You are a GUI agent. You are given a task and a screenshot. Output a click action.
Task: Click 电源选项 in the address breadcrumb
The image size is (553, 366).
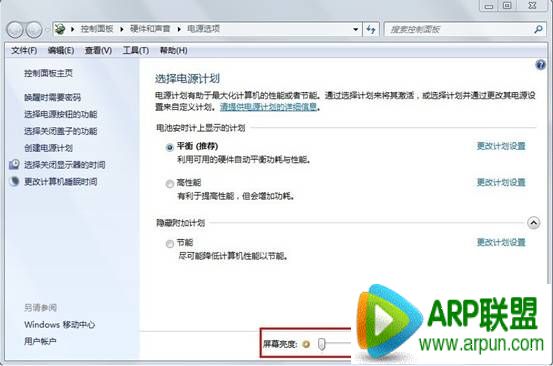pyautogui.click(x=203, y=29)
